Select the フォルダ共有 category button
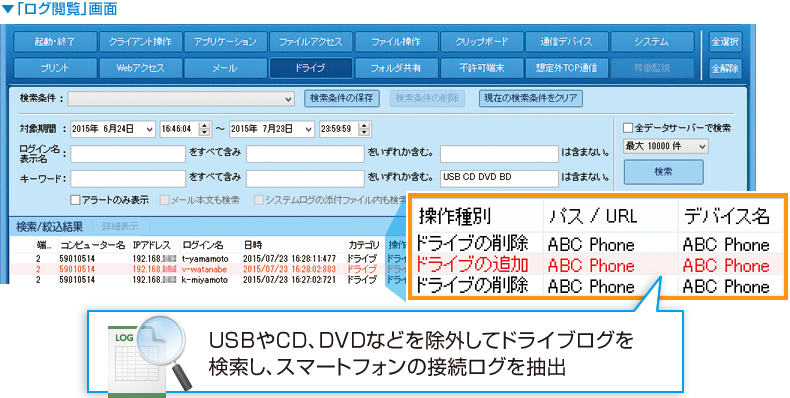Viewport: 790px width, 398px height. [x=396, y=68]
